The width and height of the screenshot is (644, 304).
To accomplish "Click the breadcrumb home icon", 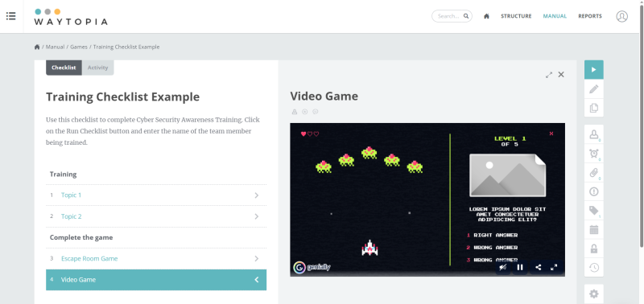I will point(37,47).
